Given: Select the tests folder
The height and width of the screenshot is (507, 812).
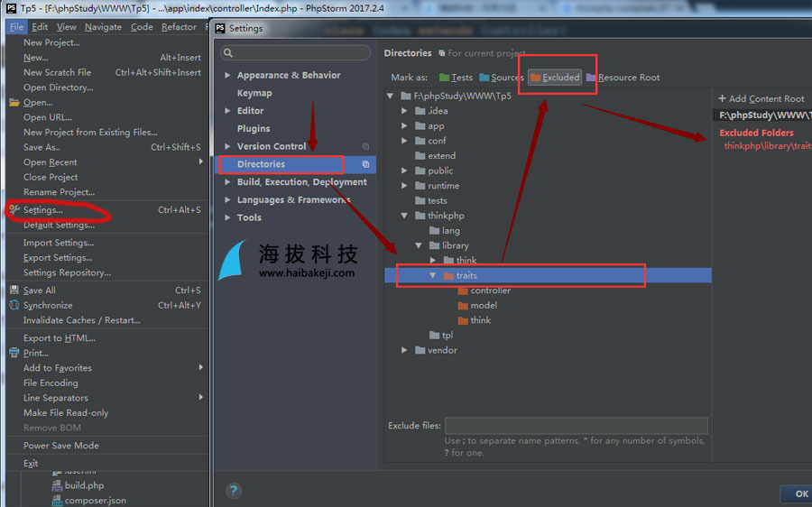Looking at the screenshot, I should click(x=431, y=200).
